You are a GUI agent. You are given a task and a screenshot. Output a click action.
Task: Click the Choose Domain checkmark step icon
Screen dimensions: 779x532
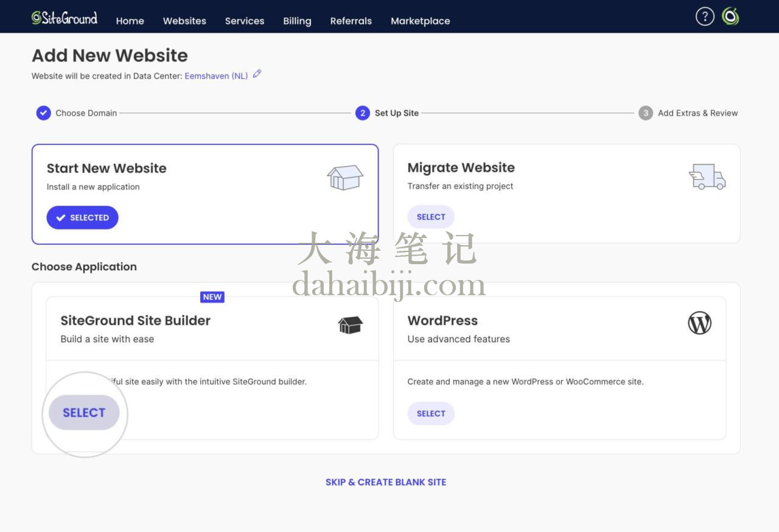tap(43, 113)
